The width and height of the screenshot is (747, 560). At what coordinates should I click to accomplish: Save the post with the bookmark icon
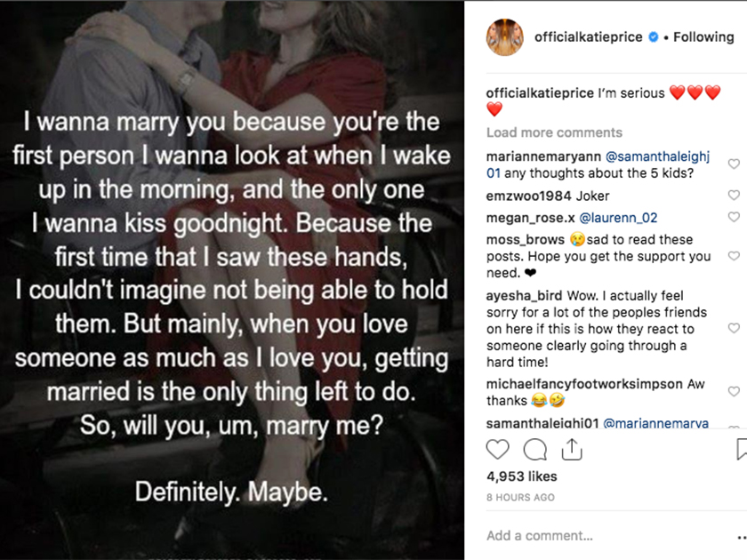point(742,450)
